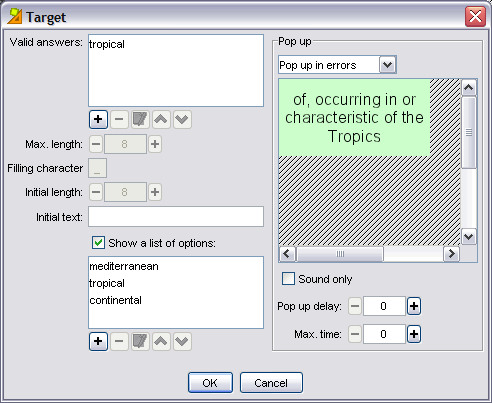Add a new option to the options list
The width and height of the screenshot is (492, 403).
point(98,341)
